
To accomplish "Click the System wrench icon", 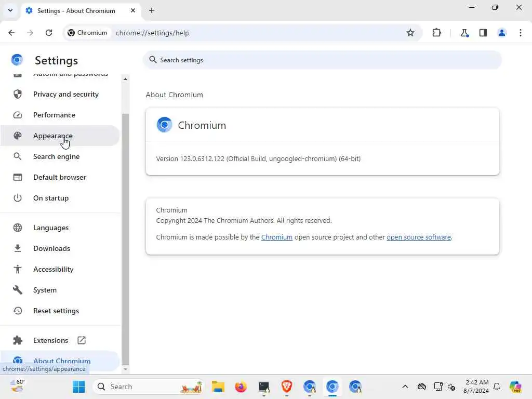I will [18, 290].
